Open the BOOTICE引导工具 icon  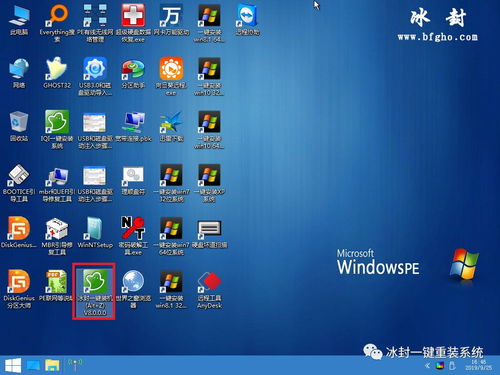click(19, 183)
